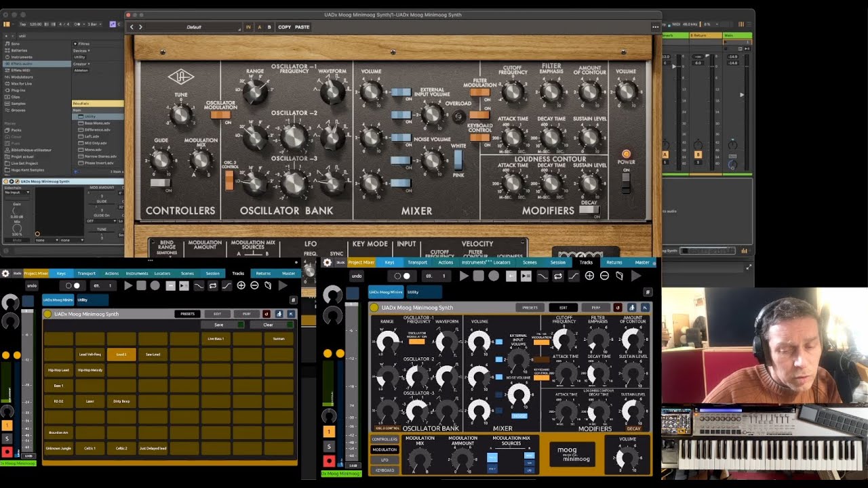Open Sidechain No Input dropdown in Ableton device
Screen dimensions: 868x488
coord(16,192)
